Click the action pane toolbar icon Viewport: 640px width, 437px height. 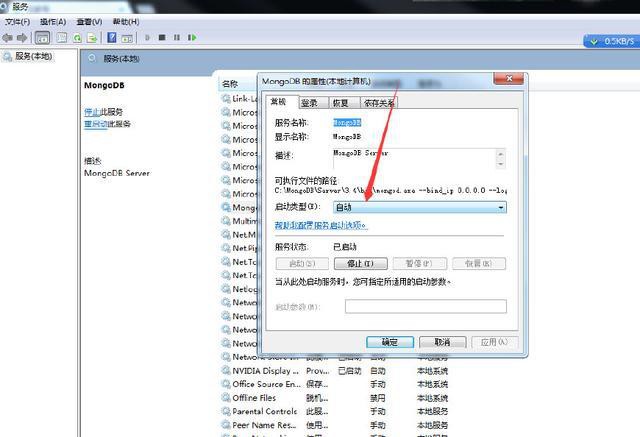(127, 38)
